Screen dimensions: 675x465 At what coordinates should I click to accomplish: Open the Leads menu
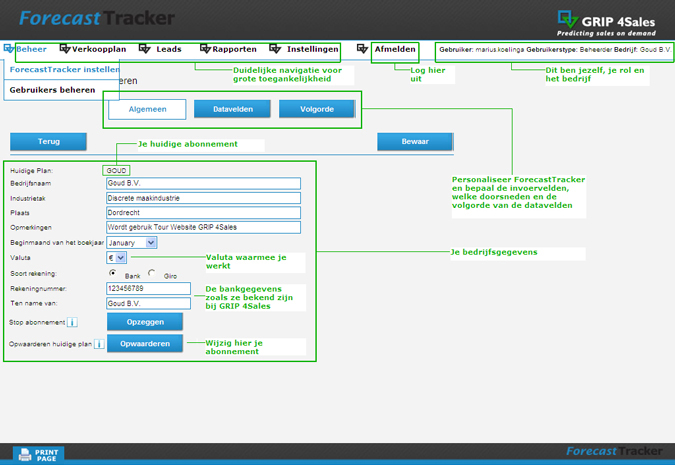(169, 49)
